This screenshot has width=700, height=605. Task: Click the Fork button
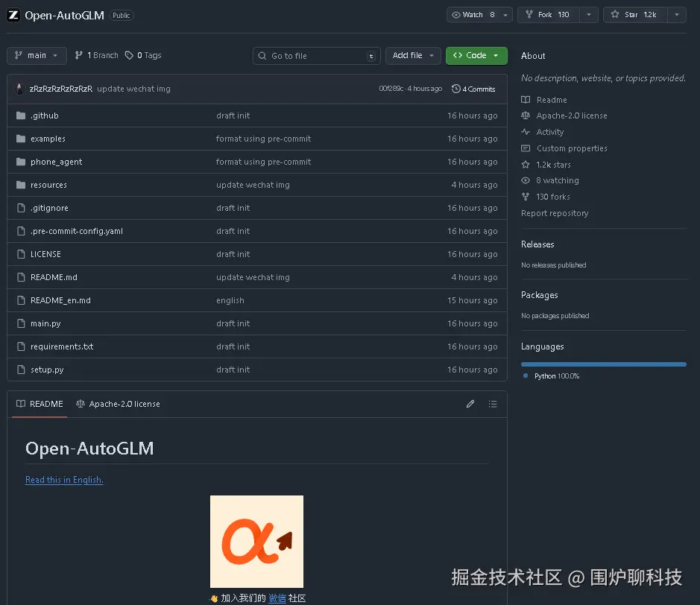pos(549,15)
